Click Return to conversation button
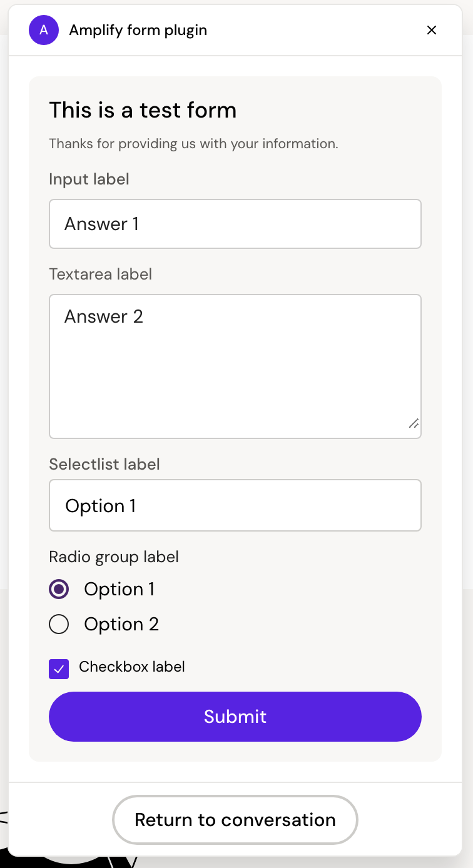The width and height of the screenshot is (473, 868). coord(235,820)
